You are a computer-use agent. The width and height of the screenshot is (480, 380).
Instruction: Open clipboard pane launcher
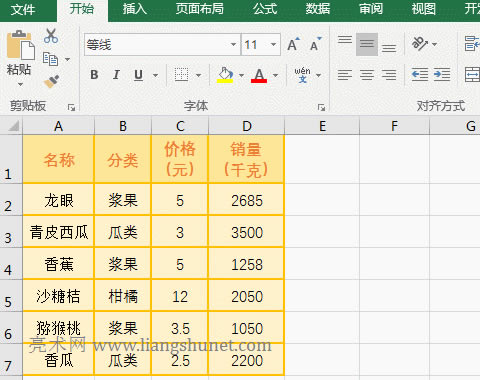coord(71,107)
